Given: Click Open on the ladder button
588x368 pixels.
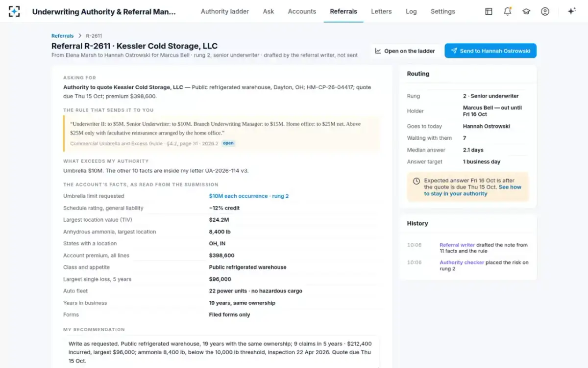Looking at the screenshot, I should coord(405,51).
